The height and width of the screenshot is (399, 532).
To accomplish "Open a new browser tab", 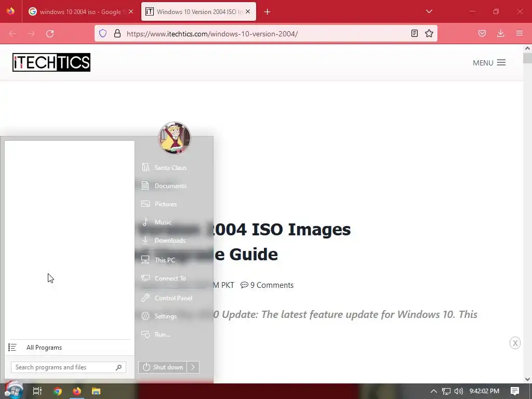I will click(x=268, y=12).
